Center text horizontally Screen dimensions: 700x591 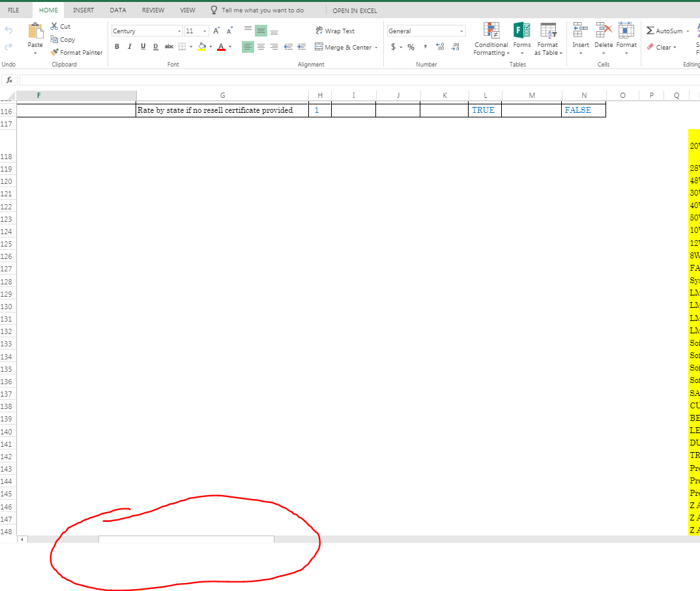[261, 46]
